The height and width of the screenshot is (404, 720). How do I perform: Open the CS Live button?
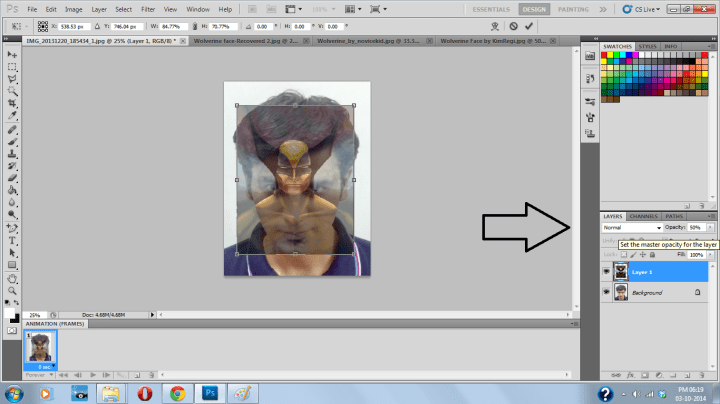click(x=641, y=9)
